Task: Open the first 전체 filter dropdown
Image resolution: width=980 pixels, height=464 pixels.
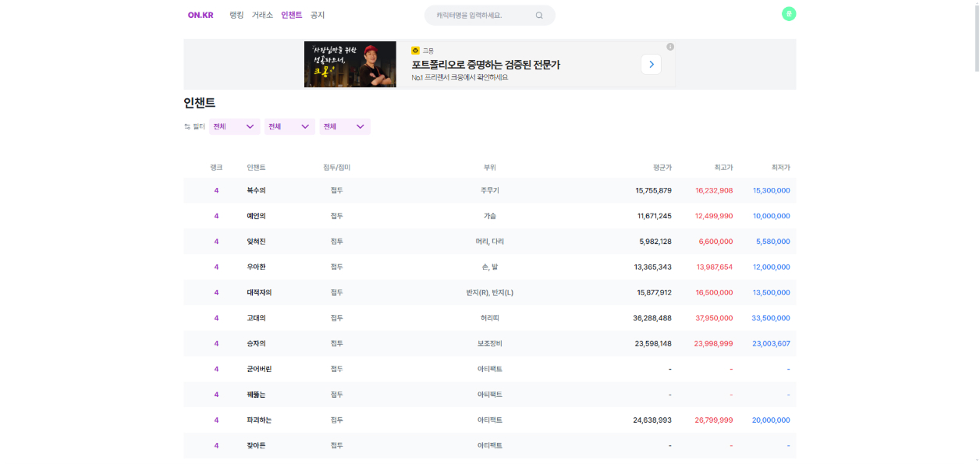Action: (x=235, y=126)
